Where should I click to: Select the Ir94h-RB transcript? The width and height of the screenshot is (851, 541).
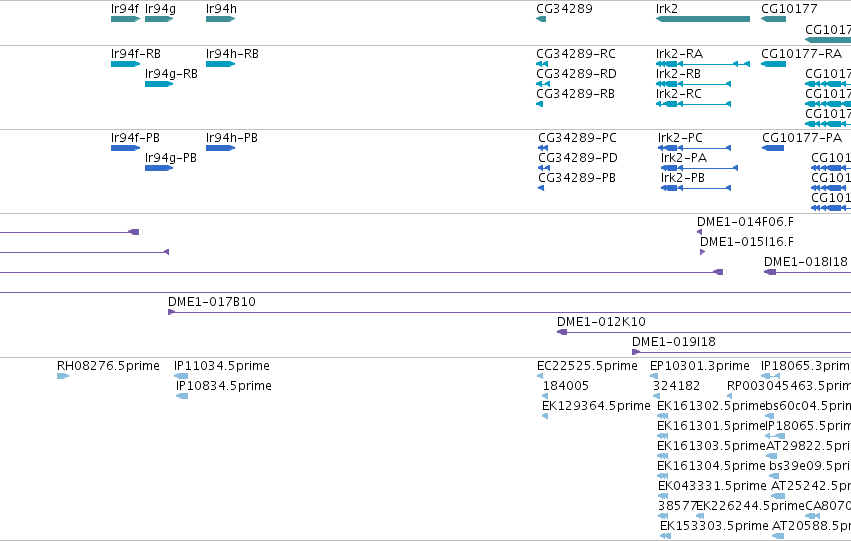220,64
